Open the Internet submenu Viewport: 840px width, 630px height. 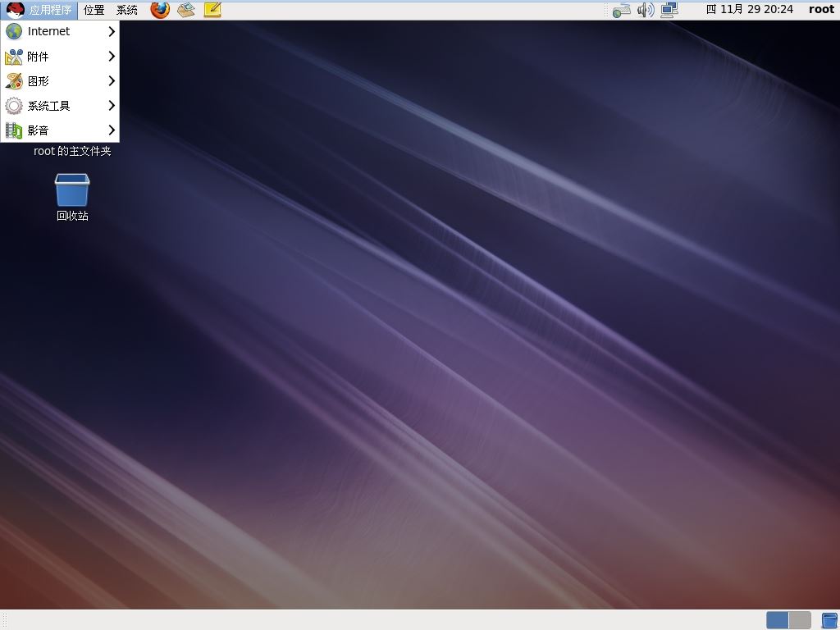tap(60, 32)
